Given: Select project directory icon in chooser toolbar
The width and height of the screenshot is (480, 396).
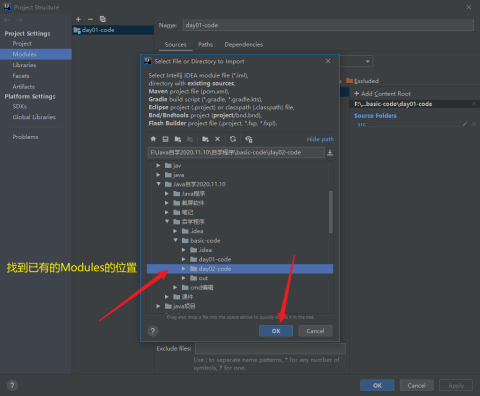Looking at the screenshot, I should point(178,139).
